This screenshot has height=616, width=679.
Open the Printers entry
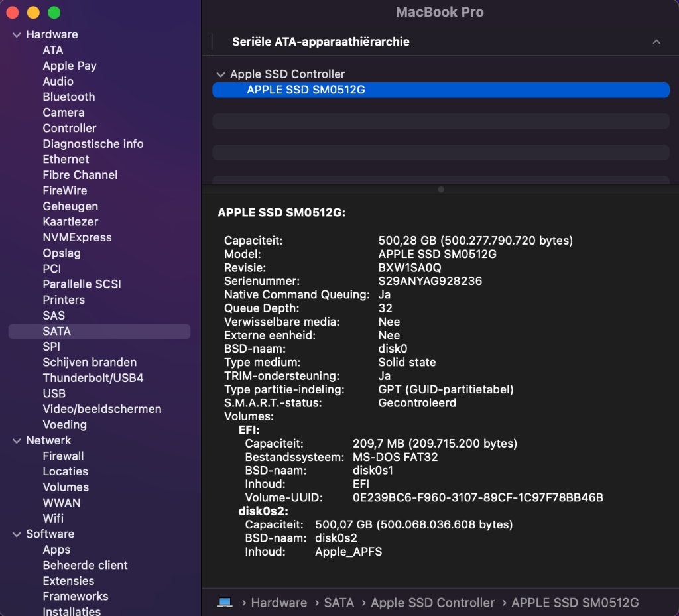point(64,300)
